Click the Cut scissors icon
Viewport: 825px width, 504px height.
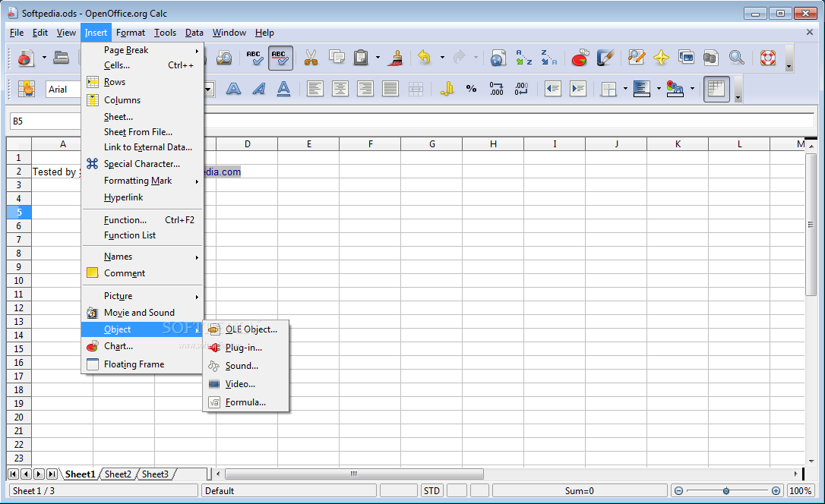click(311, 57)
